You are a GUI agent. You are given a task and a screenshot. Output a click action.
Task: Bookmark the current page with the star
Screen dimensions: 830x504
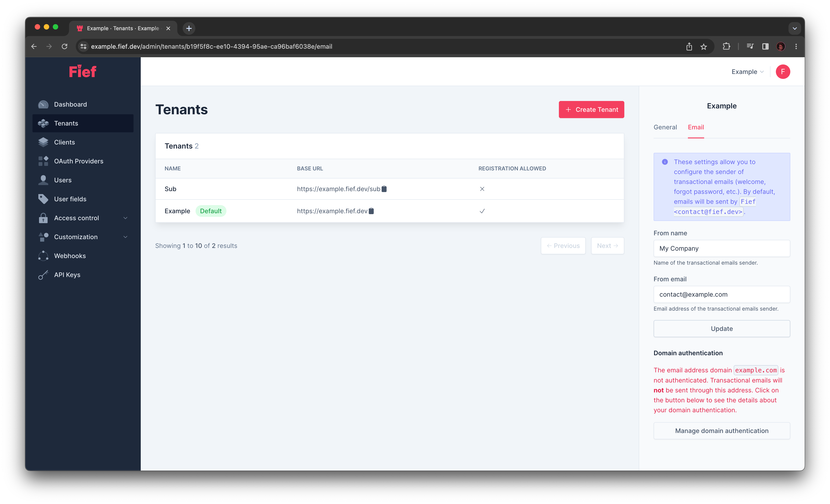[x=704, y=46]
